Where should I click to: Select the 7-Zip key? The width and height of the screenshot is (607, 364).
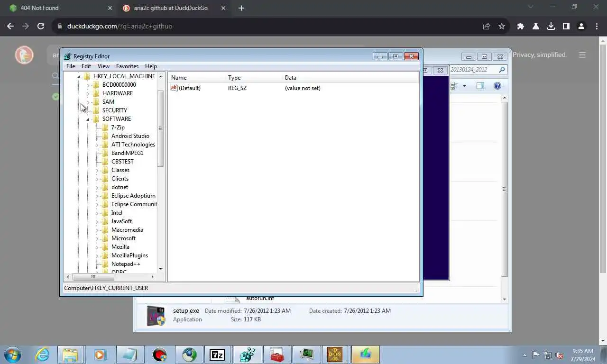[118, 127]
